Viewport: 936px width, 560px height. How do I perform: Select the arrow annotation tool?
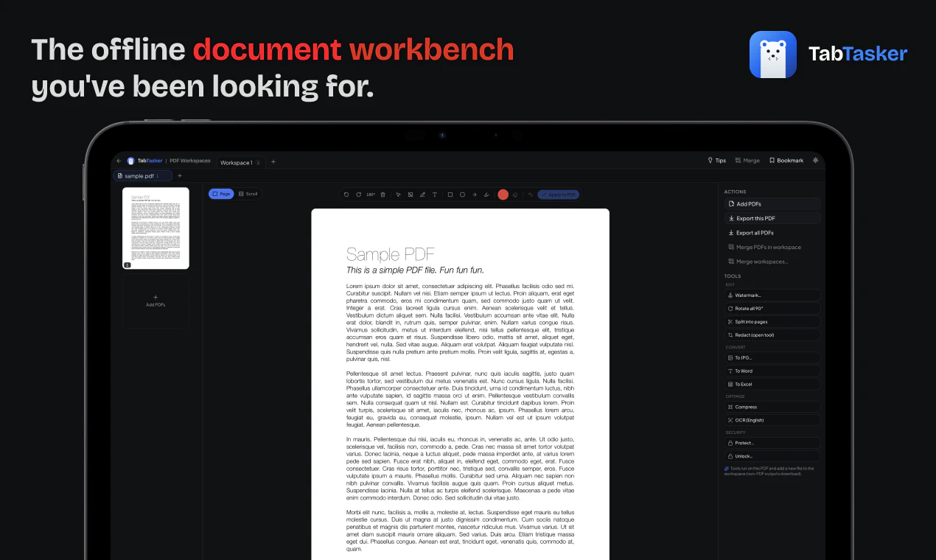tap(475, 195)
